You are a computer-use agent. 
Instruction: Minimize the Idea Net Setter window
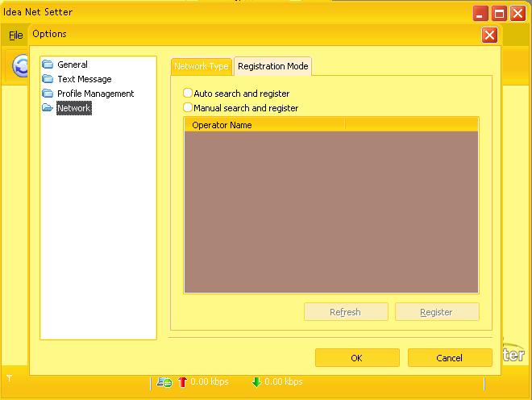click(480, 14)
